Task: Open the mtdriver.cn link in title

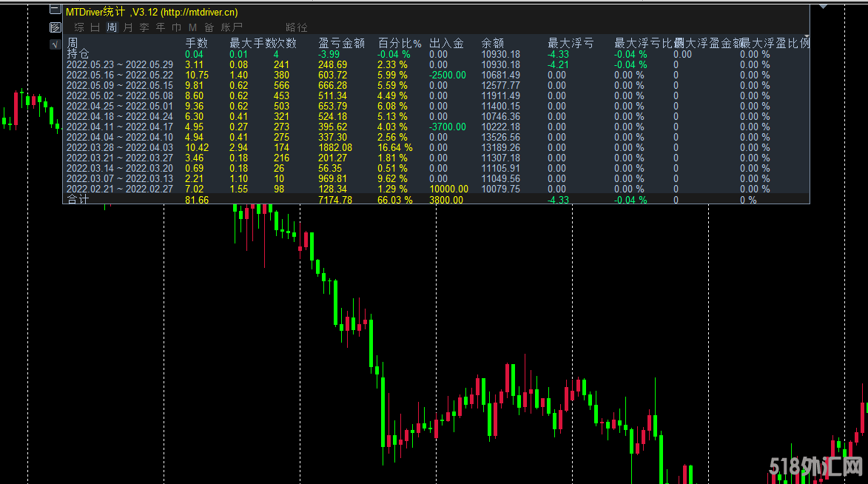Action: (x=199, y=13)
